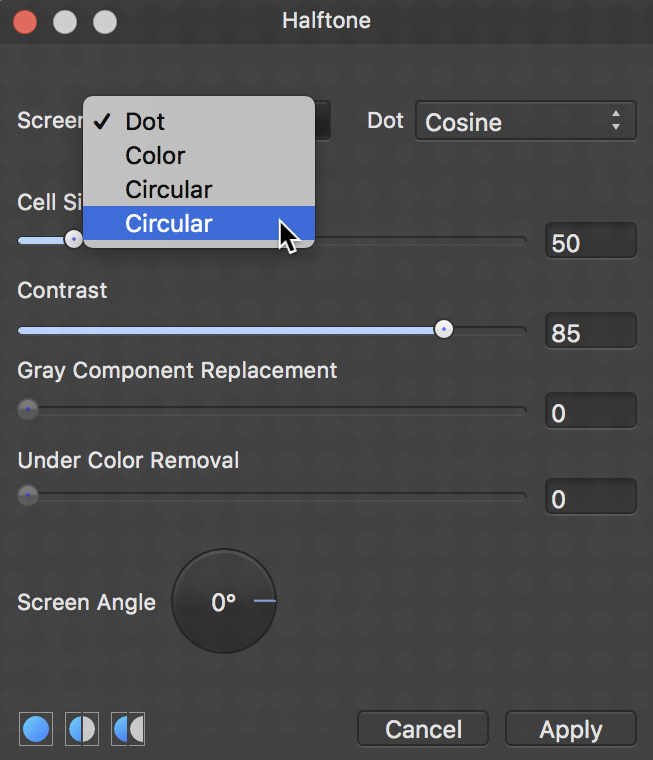Click the Cosine dropdown stepper arrows
653x760 pixels.
(x=616, y=120)
